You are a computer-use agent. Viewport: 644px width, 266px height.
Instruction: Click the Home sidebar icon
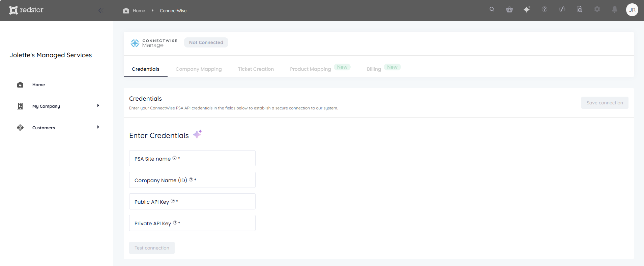point(20,85)
